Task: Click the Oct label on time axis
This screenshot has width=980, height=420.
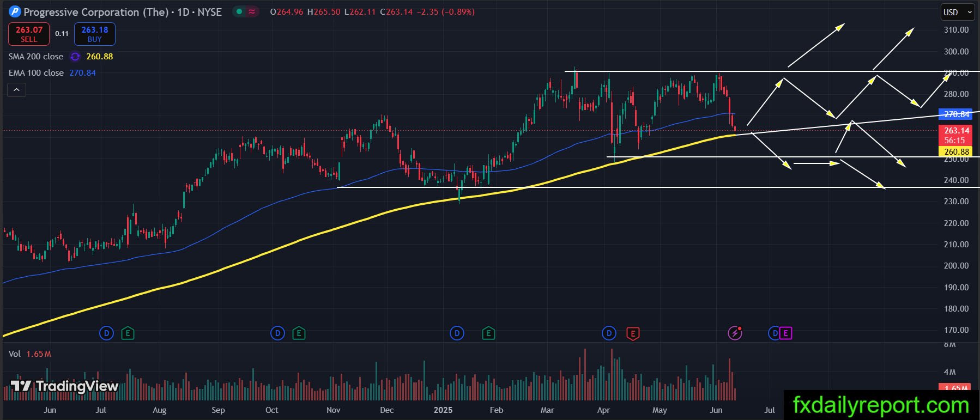Action: click(x=271, y=410)
